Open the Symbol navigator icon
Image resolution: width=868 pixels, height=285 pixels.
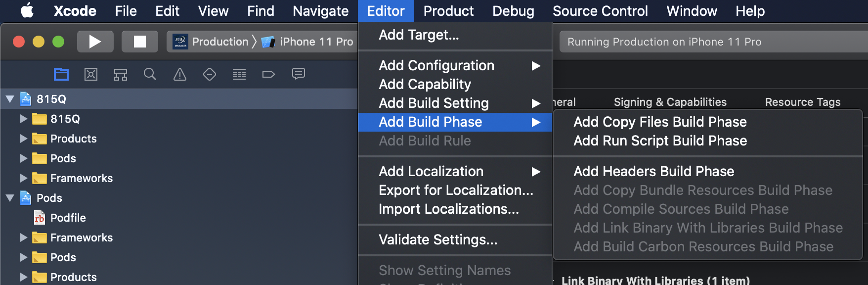[x=121, y=74]
